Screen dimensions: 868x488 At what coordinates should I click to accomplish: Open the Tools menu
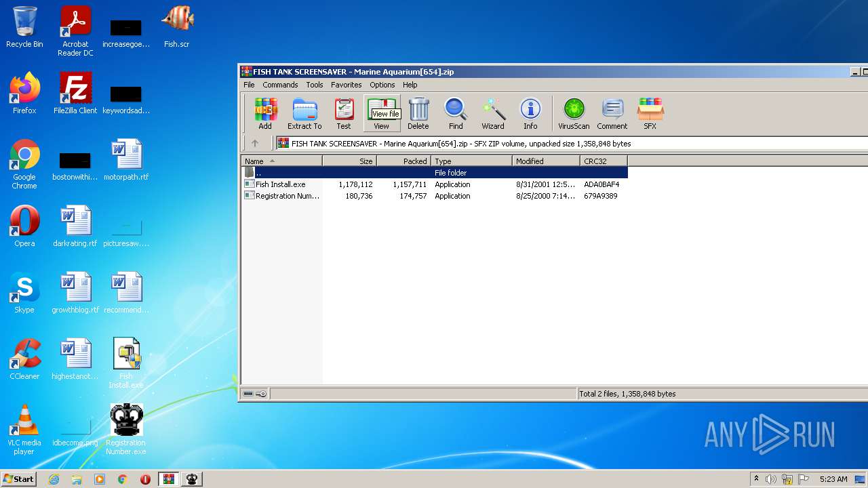(x=315, y=85)
